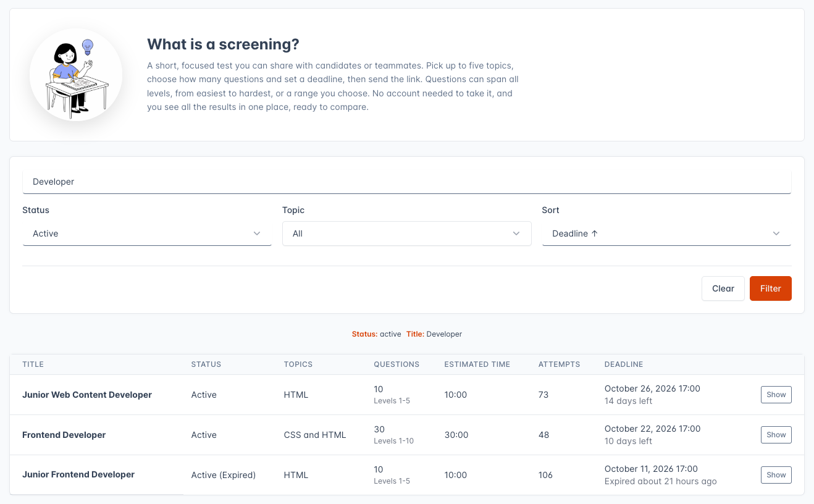The image size is (814, 504).
Task: Open the Topic dropdown showing All
Action: [x=407, y=233]
